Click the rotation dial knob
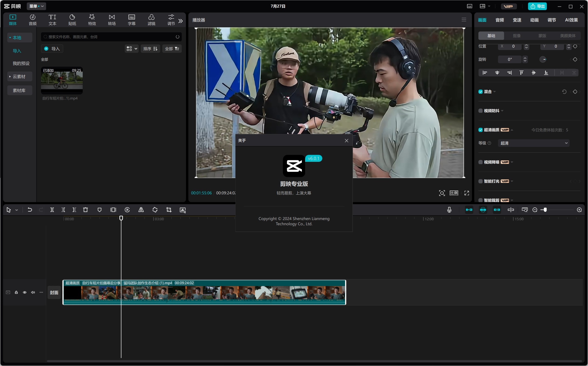Viewport: 588px width, 366px height. click(x=543, y=59)
